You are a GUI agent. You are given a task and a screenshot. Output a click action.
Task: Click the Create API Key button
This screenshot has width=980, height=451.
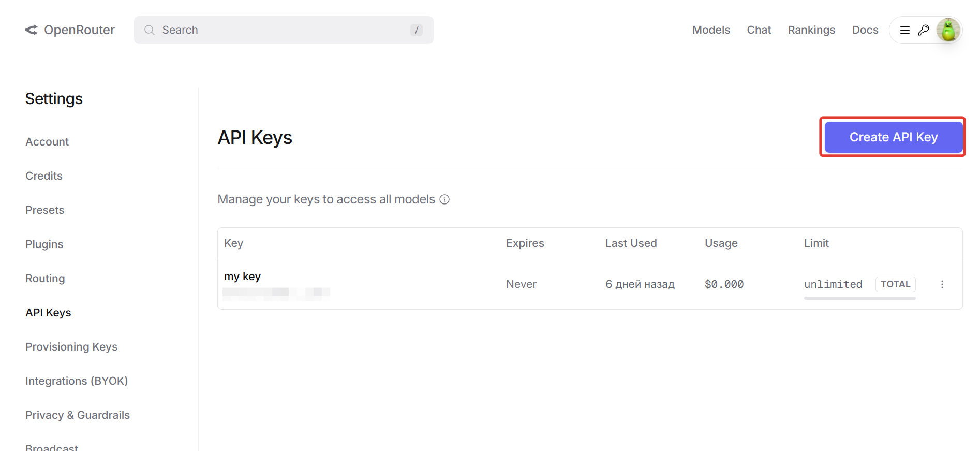click(893, 137)
